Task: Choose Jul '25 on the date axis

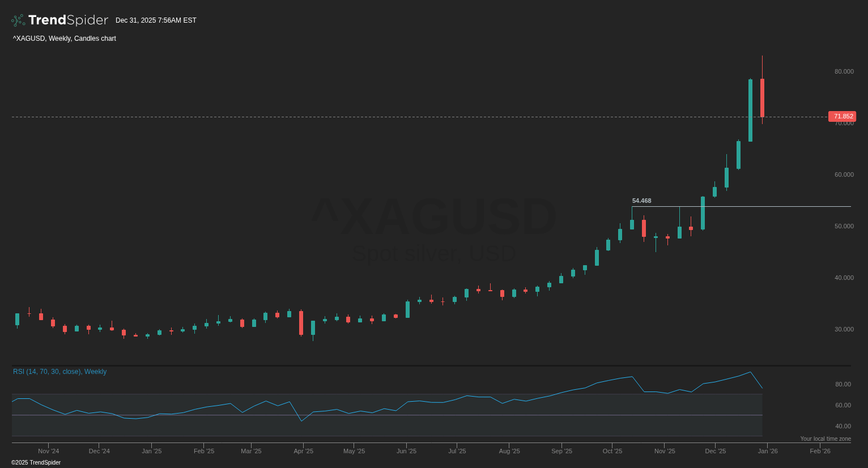Action: (x=457, y=451)
